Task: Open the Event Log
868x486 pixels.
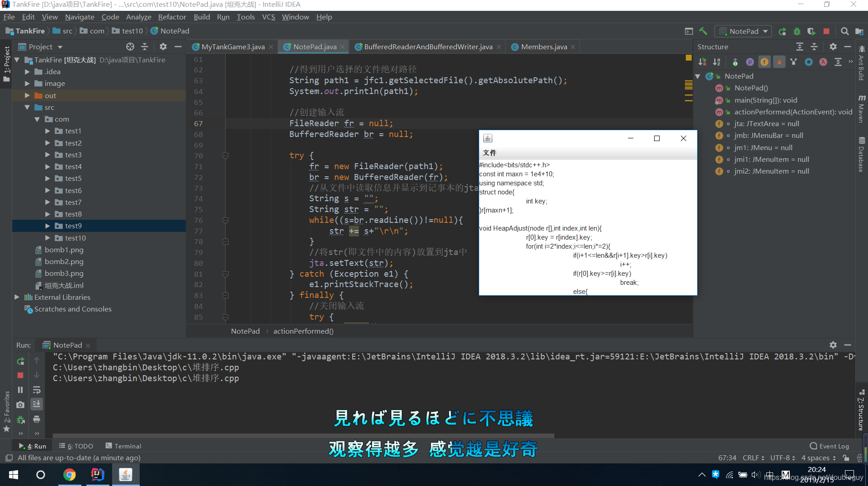Action: (829, 446)
